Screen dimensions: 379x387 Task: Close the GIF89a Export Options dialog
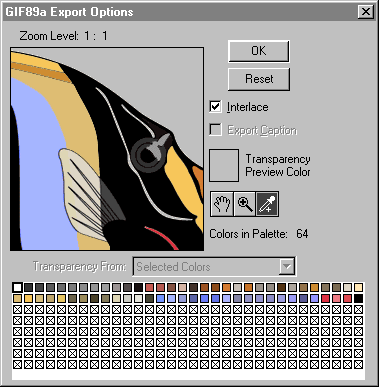pyautogui.click(x=365, y=12)
